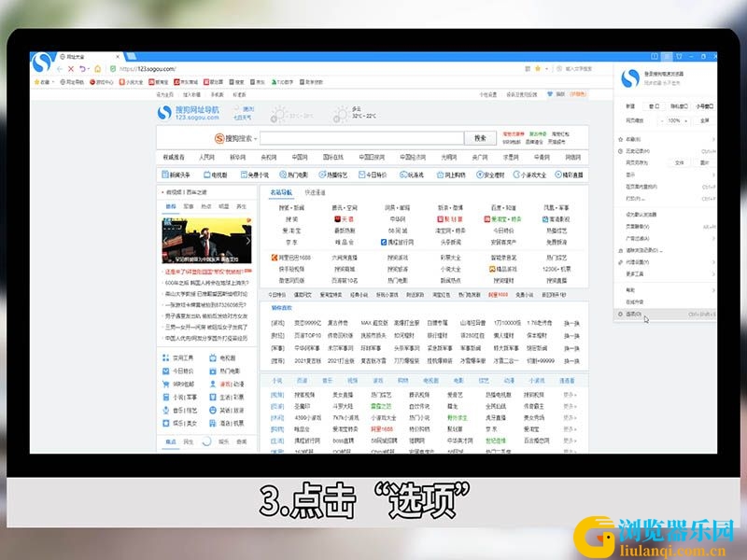Click the hamburger menu icon in title bar

[667, 56]
